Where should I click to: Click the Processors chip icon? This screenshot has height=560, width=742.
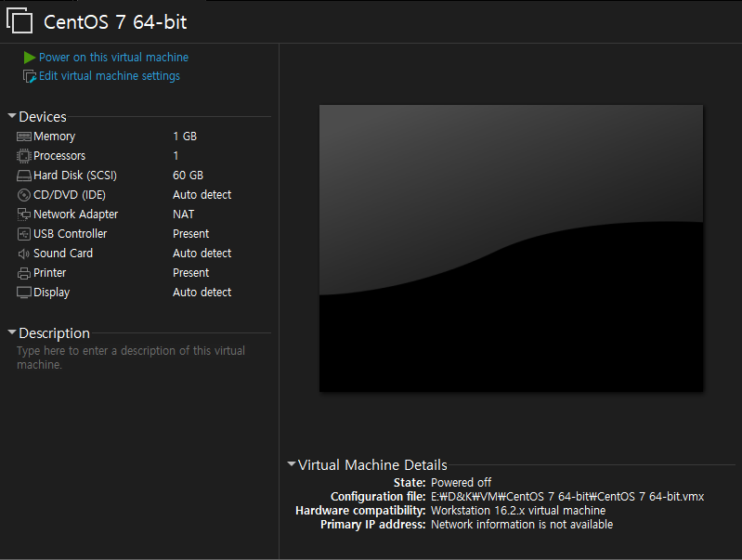(23, 156)
